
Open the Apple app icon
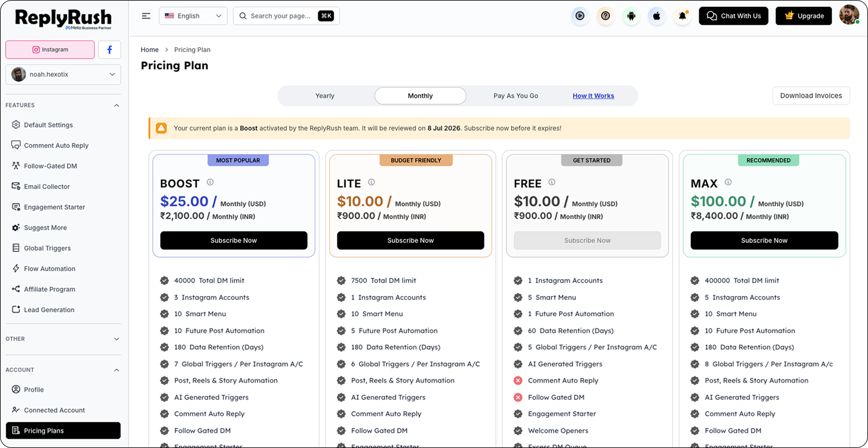[657, 16]
